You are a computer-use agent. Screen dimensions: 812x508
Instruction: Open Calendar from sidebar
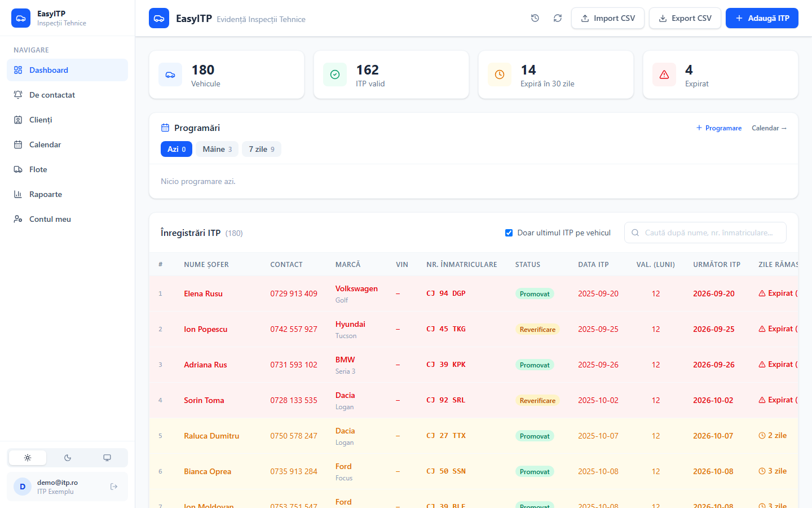[x=67, y=144]
